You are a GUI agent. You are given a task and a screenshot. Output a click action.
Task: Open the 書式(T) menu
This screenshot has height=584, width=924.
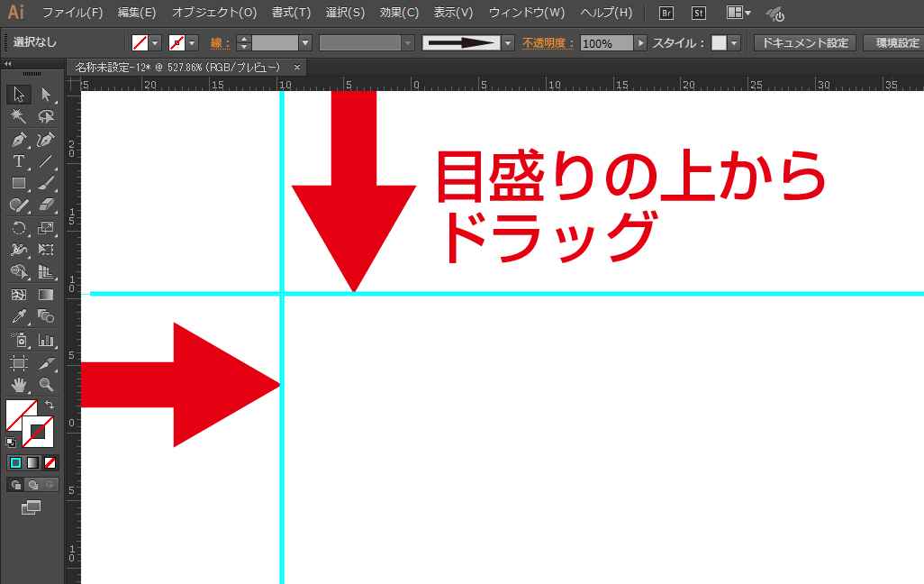(x=291, y=13)
